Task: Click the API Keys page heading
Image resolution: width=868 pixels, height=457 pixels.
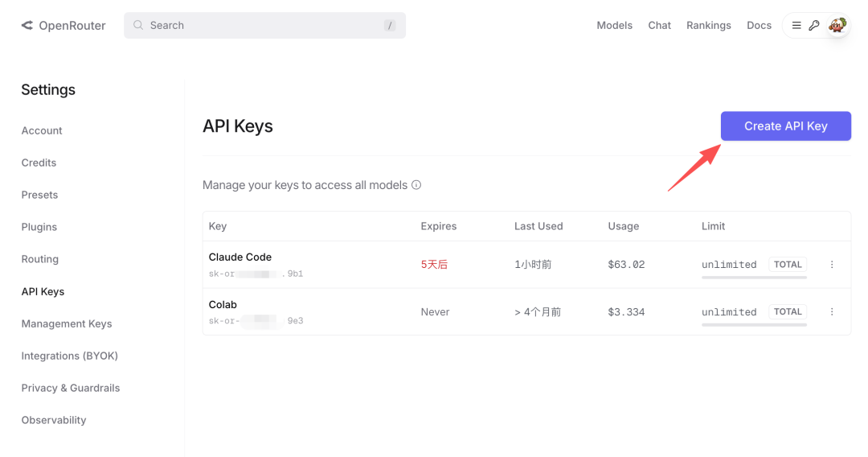Action: (237, 126)
